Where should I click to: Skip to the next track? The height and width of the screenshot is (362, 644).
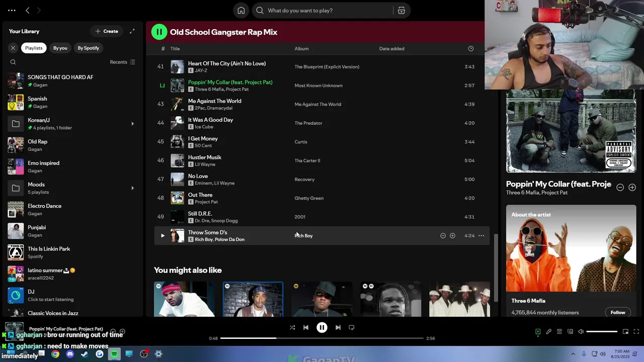tap(338, 327)
